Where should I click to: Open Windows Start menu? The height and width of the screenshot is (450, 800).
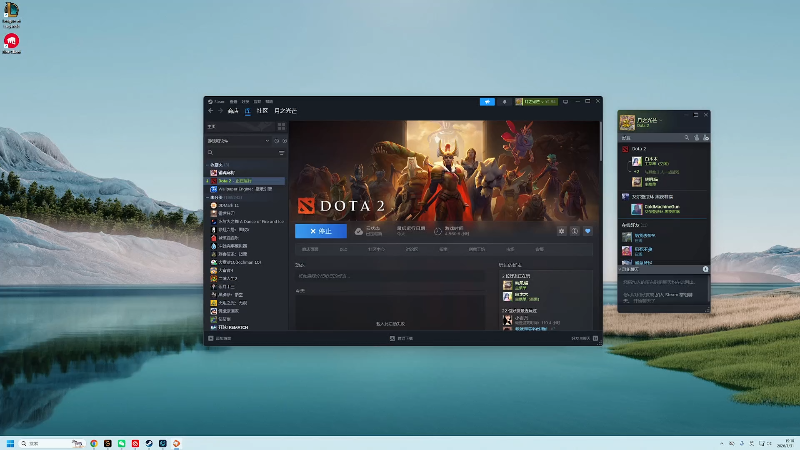[10, 443]
